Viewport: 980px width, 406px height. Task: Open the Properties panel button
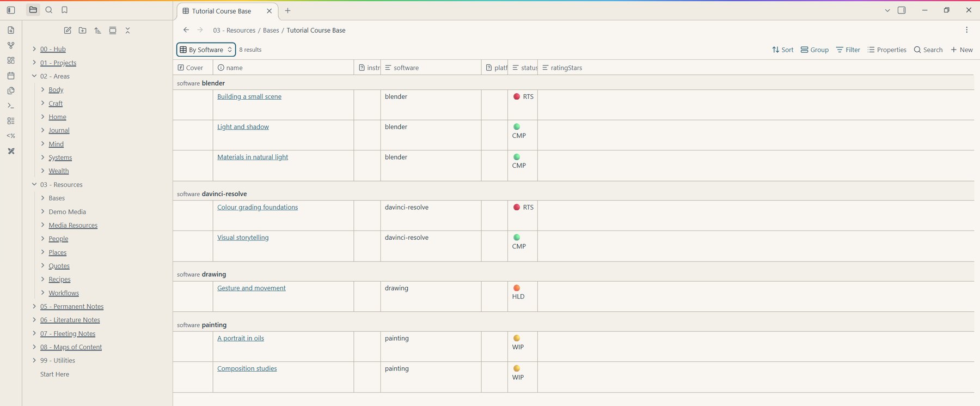click(887, 50)
